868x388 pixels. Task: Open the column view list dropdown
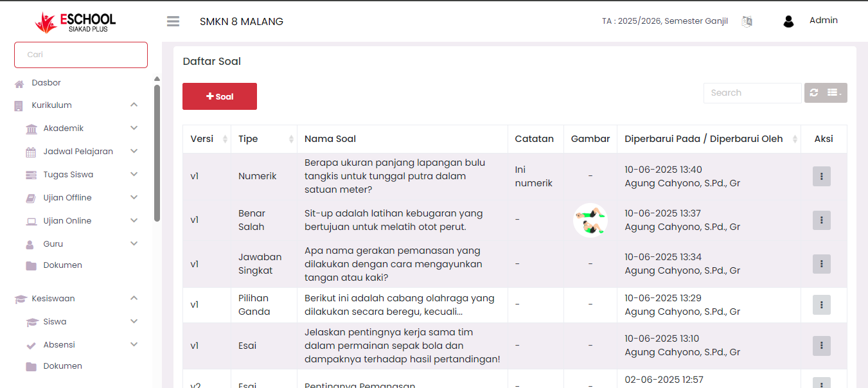click(x=835, y=93)
